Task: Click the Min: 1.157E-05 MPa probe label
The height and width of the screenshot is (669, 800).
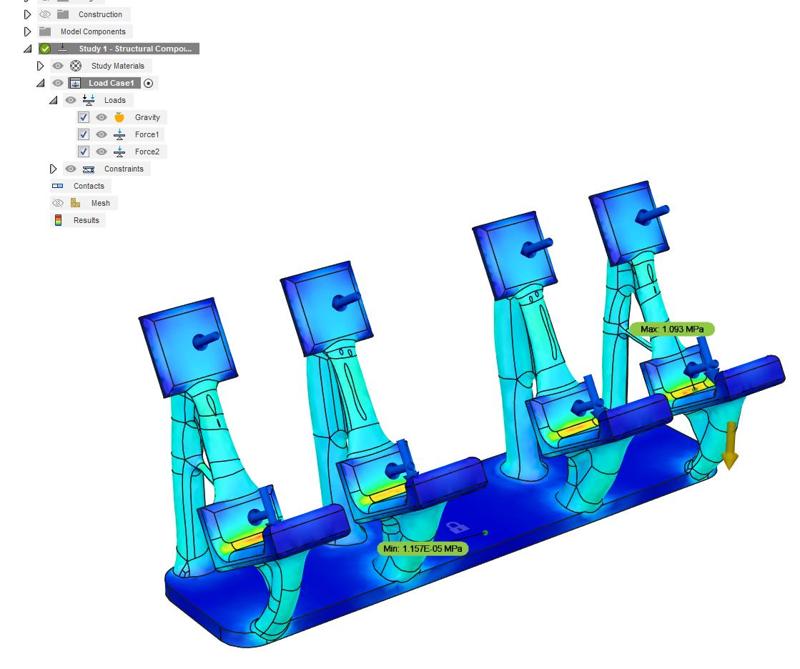Action: pyautogui.click(x=422, y=549)
